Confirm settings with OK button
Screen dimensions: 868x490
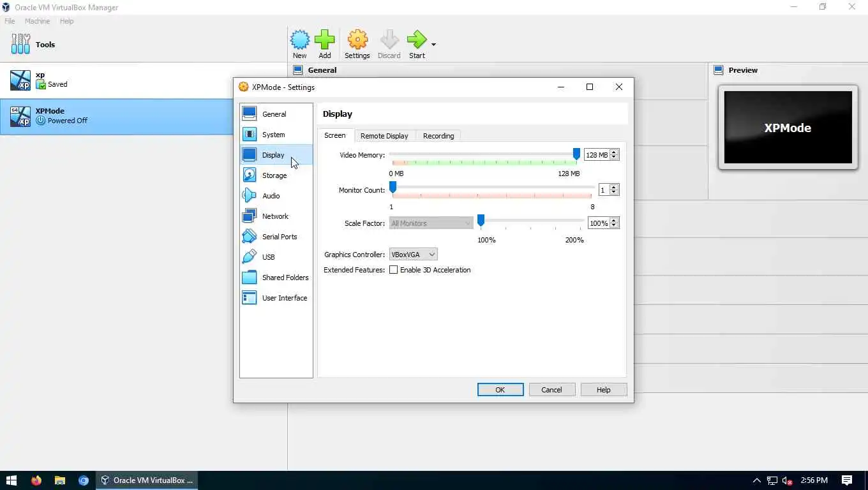click(500, 390)
